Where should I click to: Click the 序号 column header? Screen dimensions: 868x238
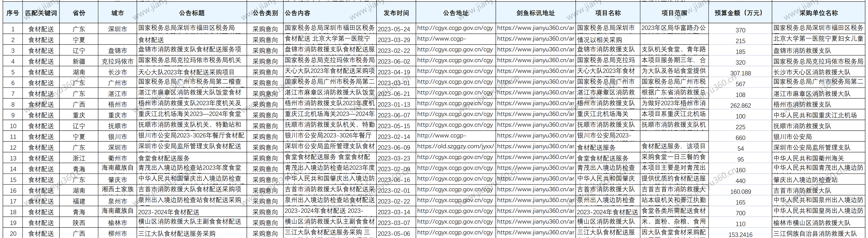click(13, 13)
